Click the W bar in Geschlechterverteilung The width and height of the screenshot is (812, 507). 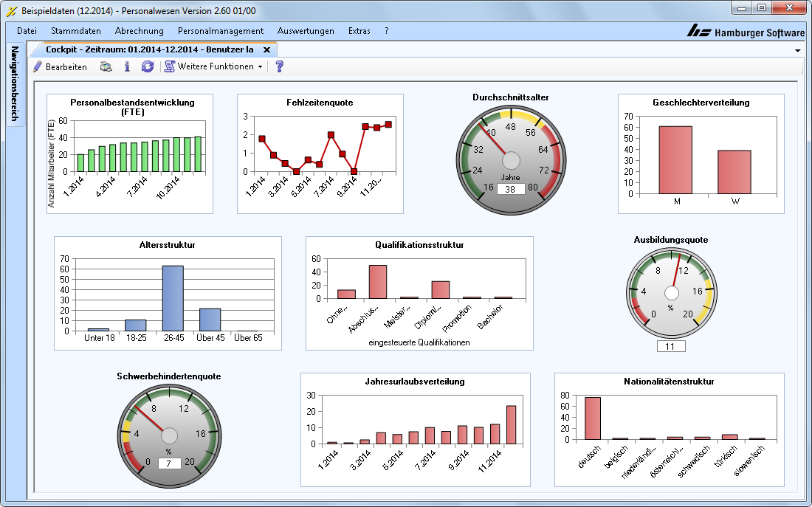(734, 173)
